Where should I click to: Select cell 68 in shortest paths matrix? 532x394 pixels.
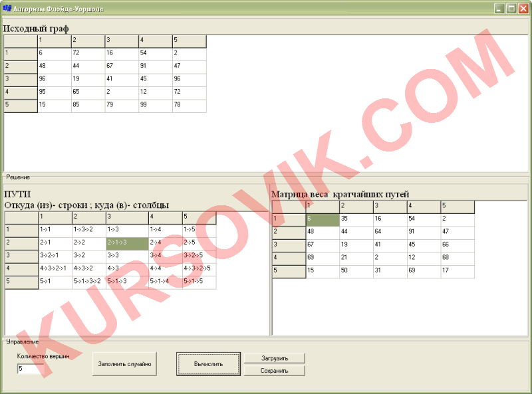tap(458, 258)
